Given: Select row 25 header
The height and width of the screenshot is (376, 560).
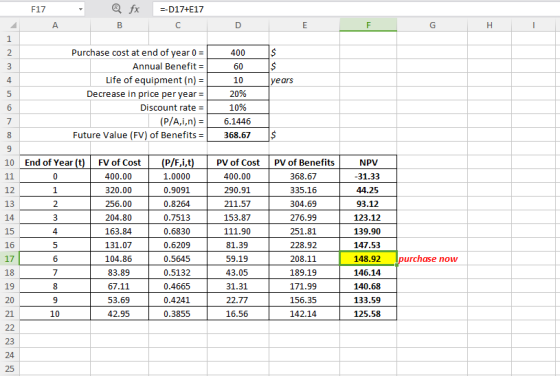Looking at the screenshot, I should 9,369.
